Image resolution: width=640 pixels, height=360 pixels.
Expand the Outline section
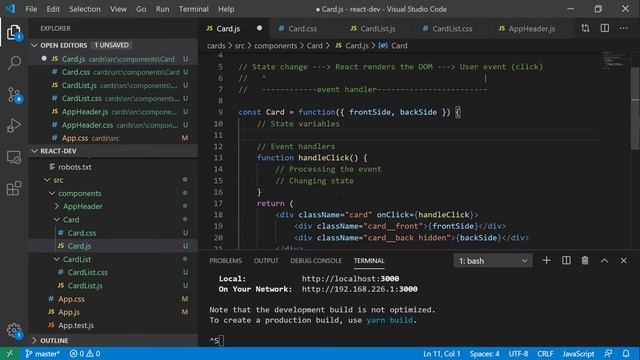(x=34, y=340)
